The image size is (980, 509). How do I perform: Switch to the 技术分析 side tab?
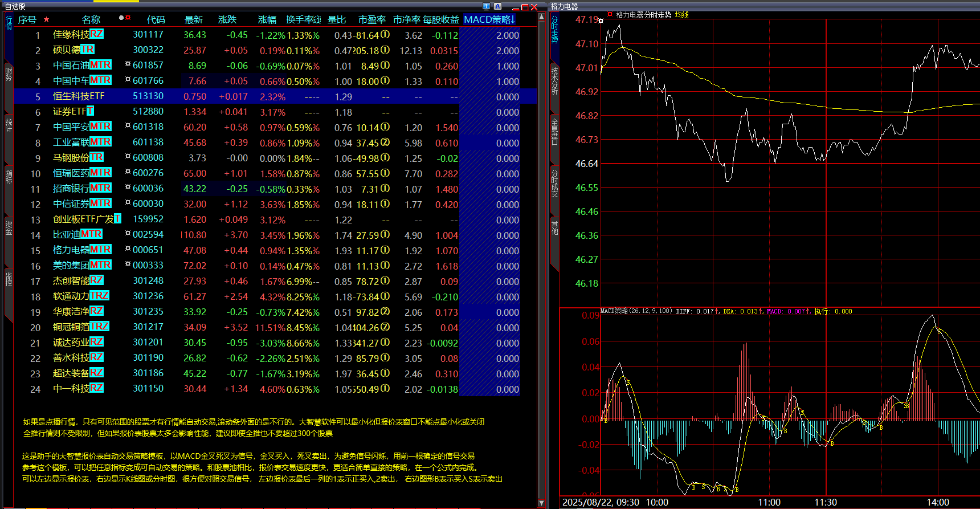point(554,80)
